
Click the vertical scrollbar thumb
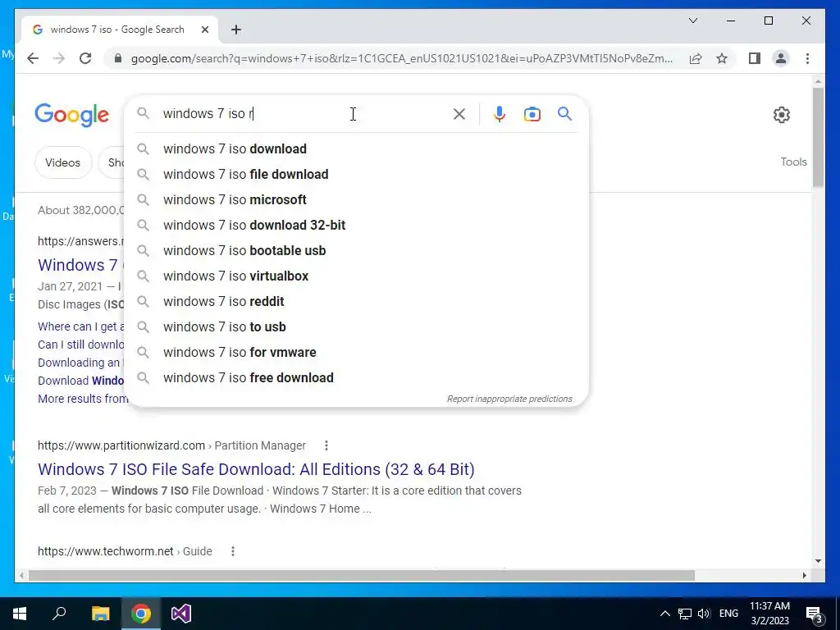tap(818, 137)
